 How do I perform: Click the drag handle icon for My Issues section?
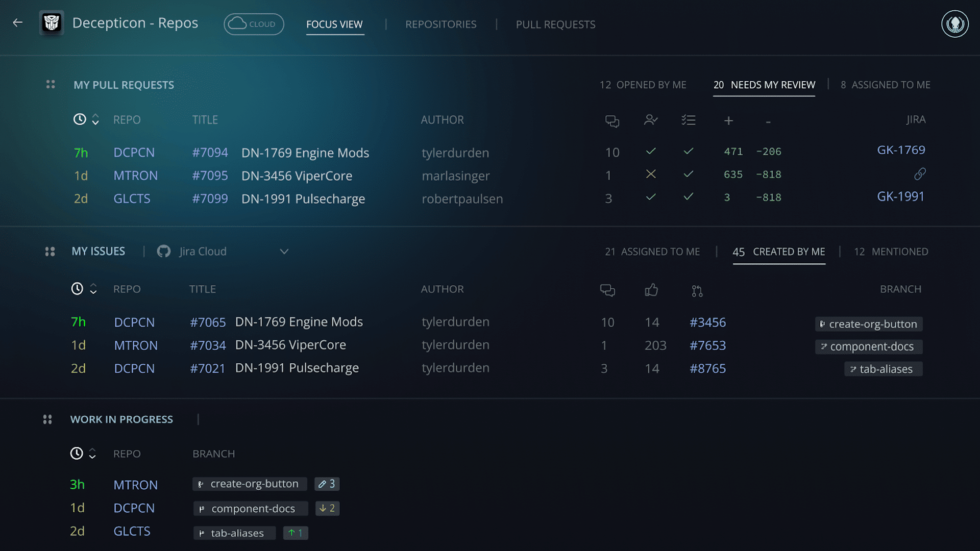click(50, 251)
